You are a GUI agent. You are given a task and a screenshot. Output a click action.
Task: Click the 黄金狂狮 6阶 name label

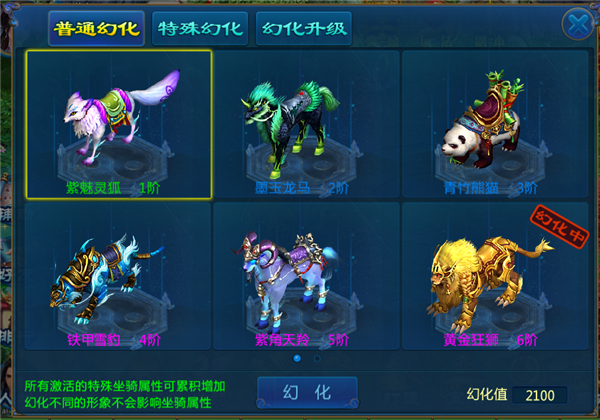tap(491, 340)
